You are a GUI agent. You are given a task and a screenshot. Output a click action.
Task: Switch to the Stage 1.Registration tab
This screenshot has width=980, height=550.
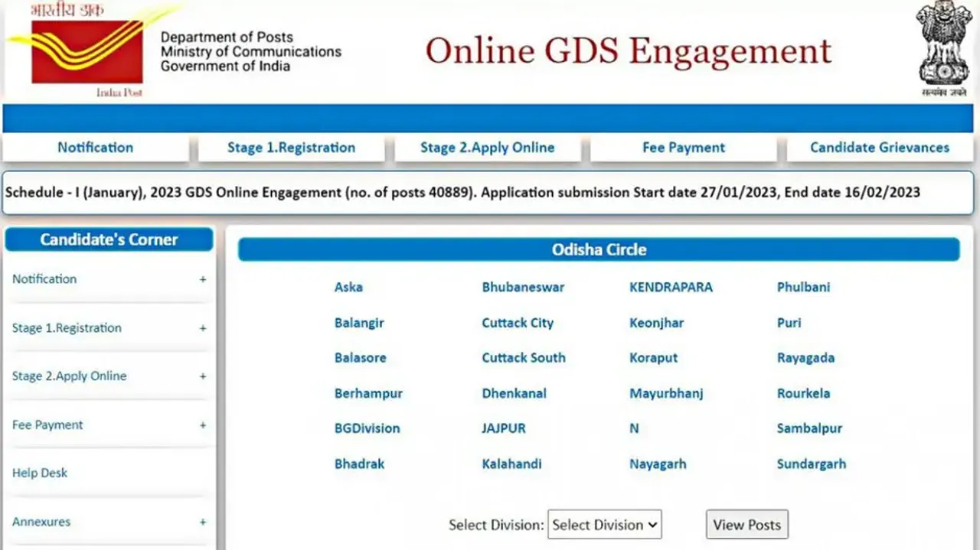[x=291, y=148]
